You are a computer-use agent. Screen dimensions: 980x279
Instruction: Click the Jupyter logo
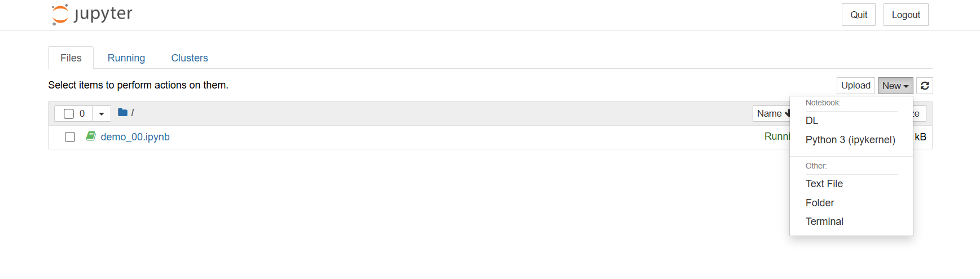coord(92,15)
